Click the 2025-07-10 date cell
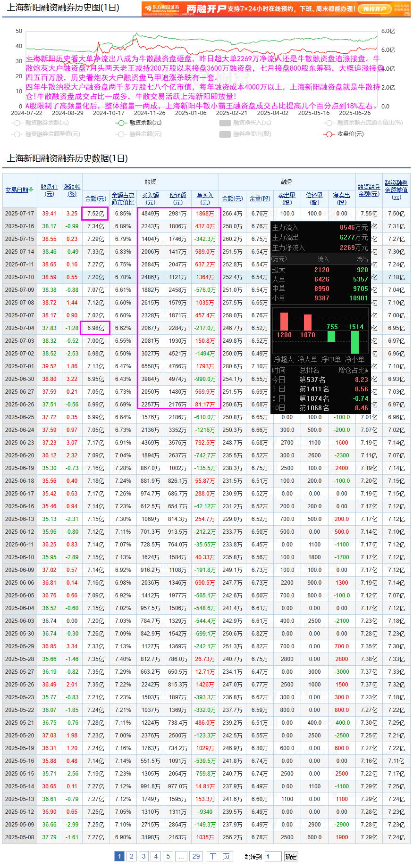Screen dimensions: 413x868 click(20, 277)
